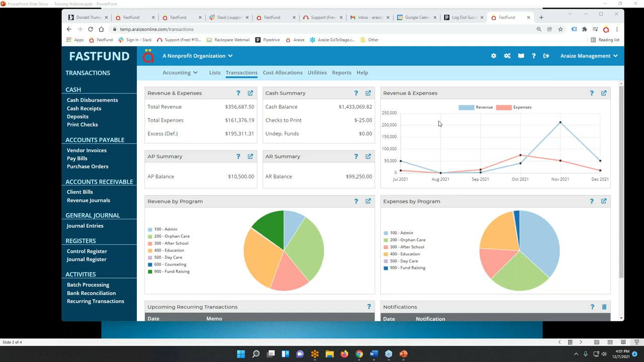Expand A Nonprofit Organization dropdown
Screen dimensions: 644x362
tap(197, 56)
